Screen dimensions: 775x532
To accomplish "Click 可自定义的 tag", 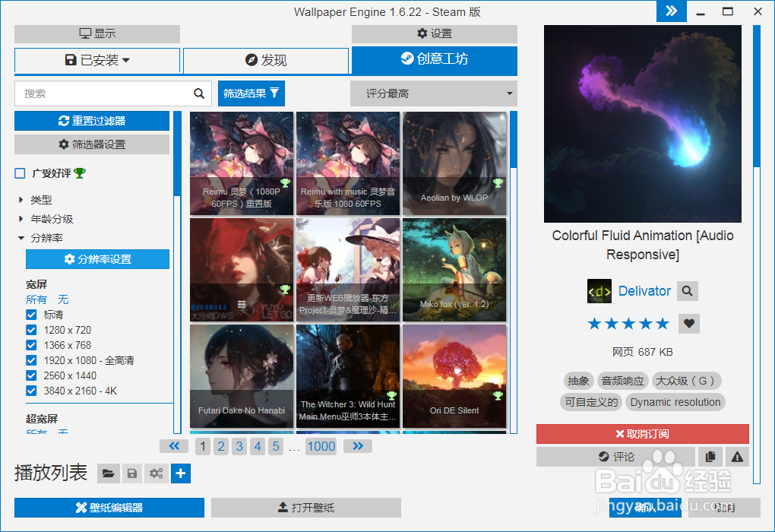I will click(x=592, y=402).
